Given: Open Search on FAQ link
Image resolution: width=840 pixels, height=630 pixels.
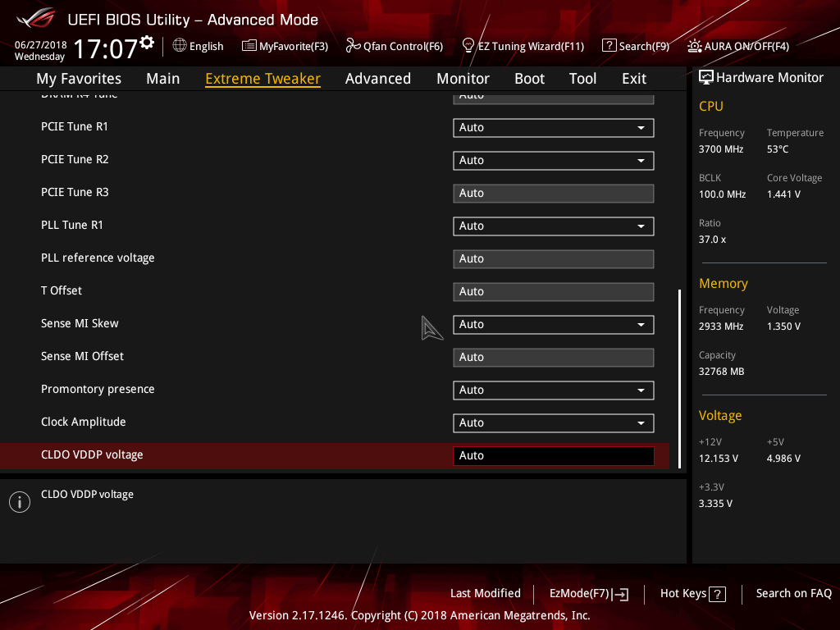Looking at the screenshot, I should 794,593.
